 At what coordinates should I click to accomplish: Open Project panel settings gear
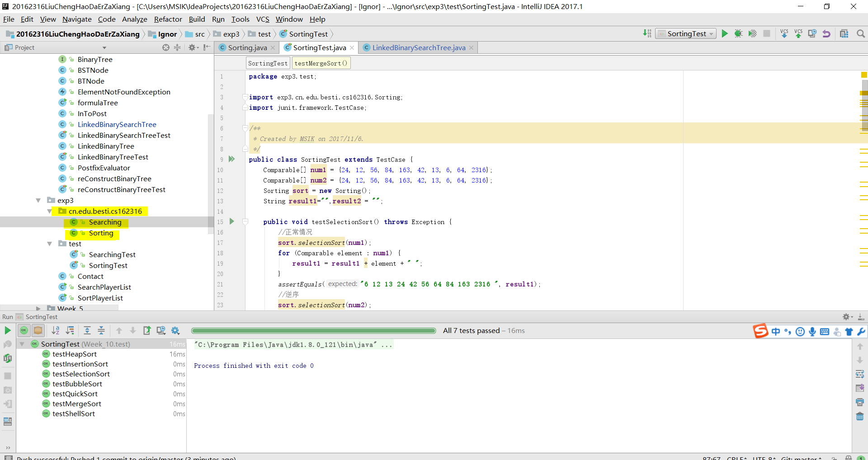(x=193, y=47)
